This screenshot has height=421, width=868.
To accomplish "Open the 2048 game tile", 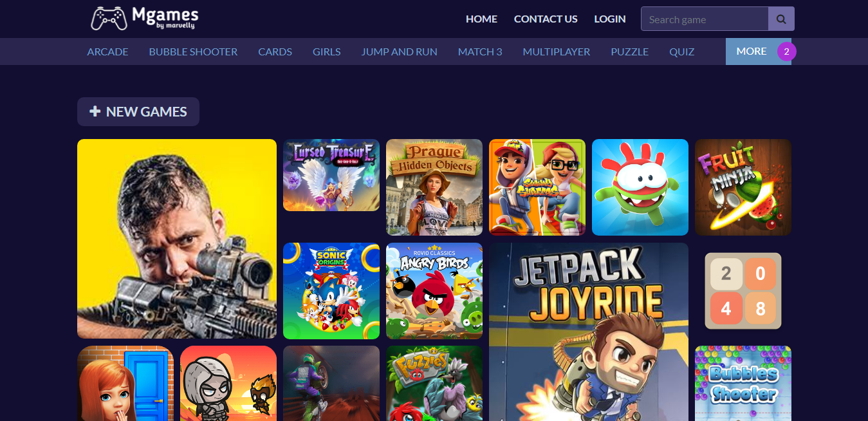I will click(743, 290).
